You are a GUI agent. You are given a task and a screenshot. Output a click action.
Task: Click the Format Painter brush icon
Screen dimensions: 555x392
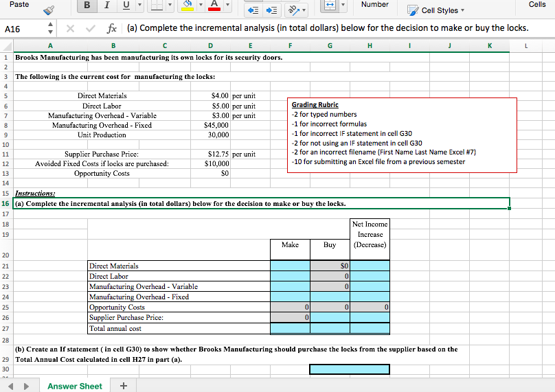pos(49,10)
